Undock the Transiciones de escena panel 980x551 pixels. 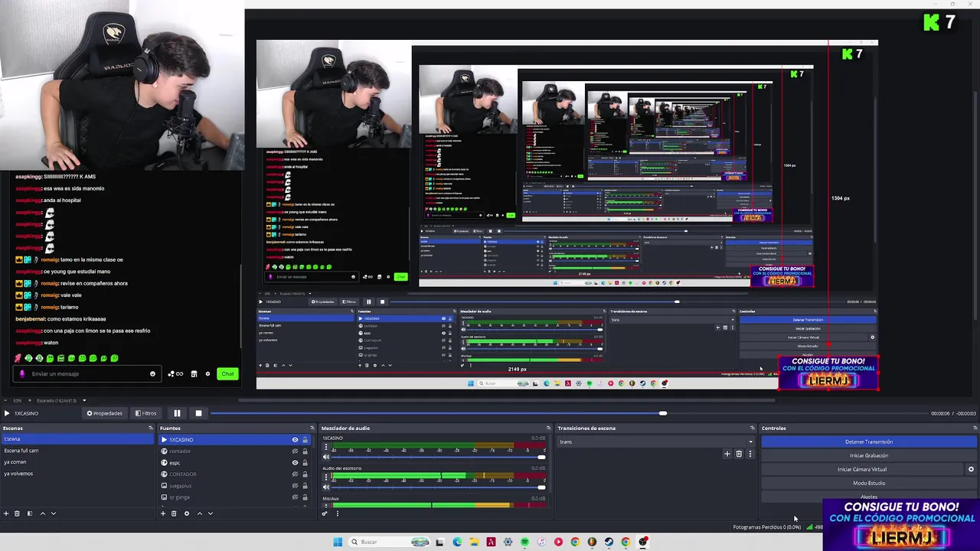[x=753, y=428]
